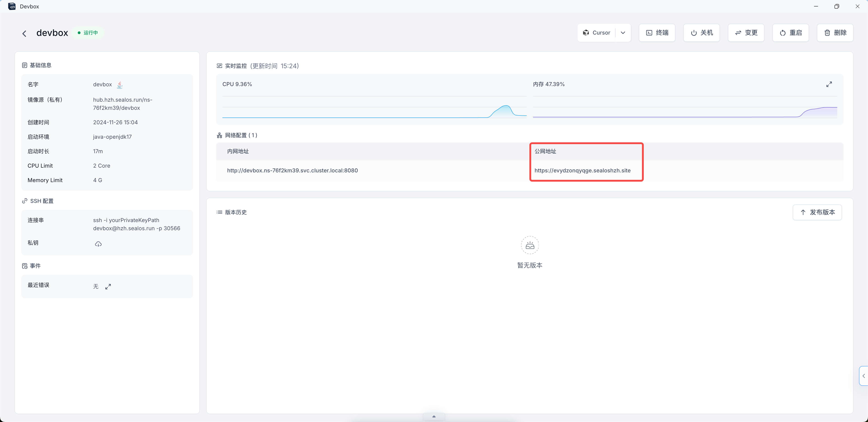
Task: Open the 终端 terminal
Action: (657, 33)
